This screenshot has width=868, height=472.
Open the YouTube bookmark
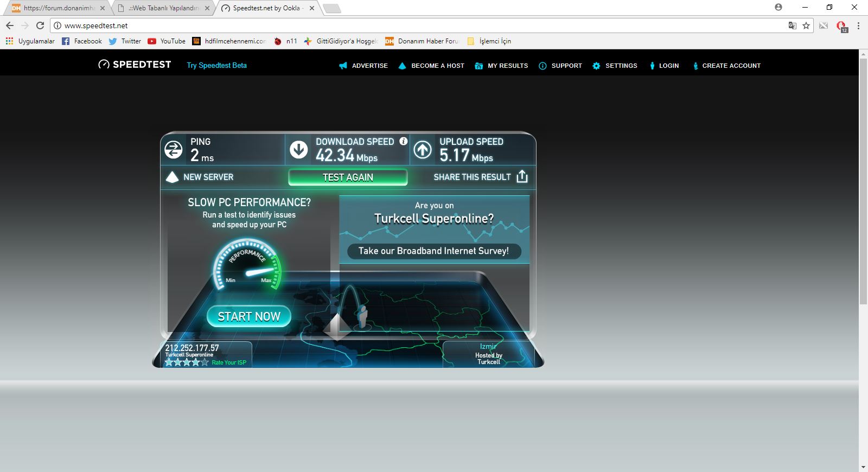click(167, 41)
